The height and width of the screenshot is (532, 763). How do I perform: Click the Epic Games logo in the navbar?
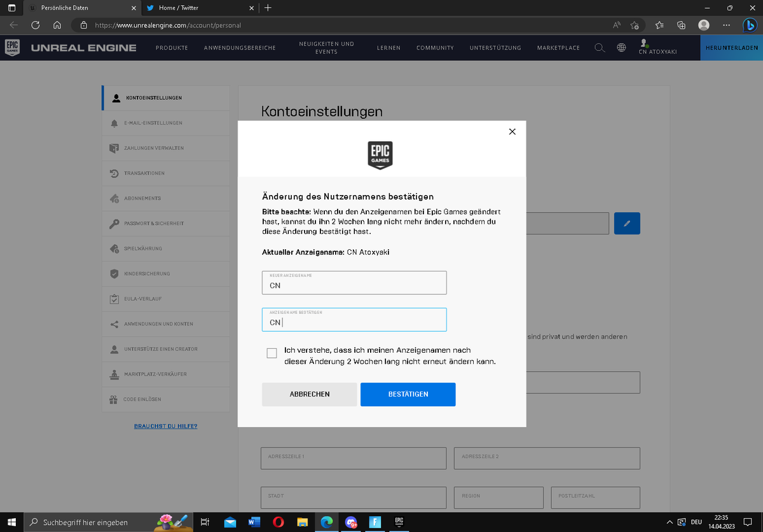[12, 48]
